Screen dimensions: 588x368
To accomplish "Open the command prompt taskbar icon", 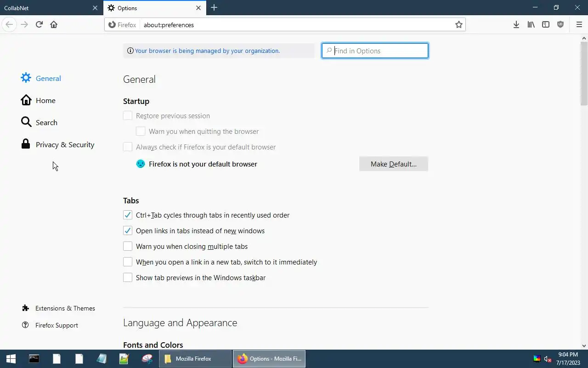I will point(34,359).
